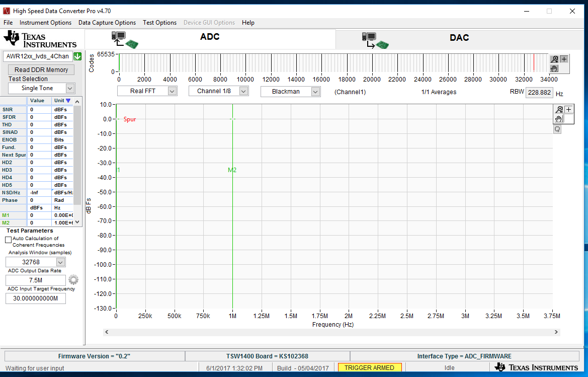588x377 pixels.
Task: Click the DAC computer-to-board icon
Action: click(375, 40)
